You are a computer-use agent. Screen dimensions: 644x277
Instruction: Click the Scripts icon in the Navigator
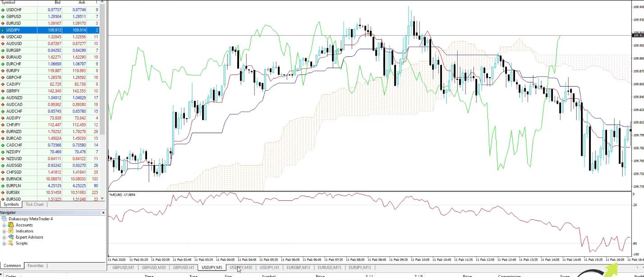(12, 243)
